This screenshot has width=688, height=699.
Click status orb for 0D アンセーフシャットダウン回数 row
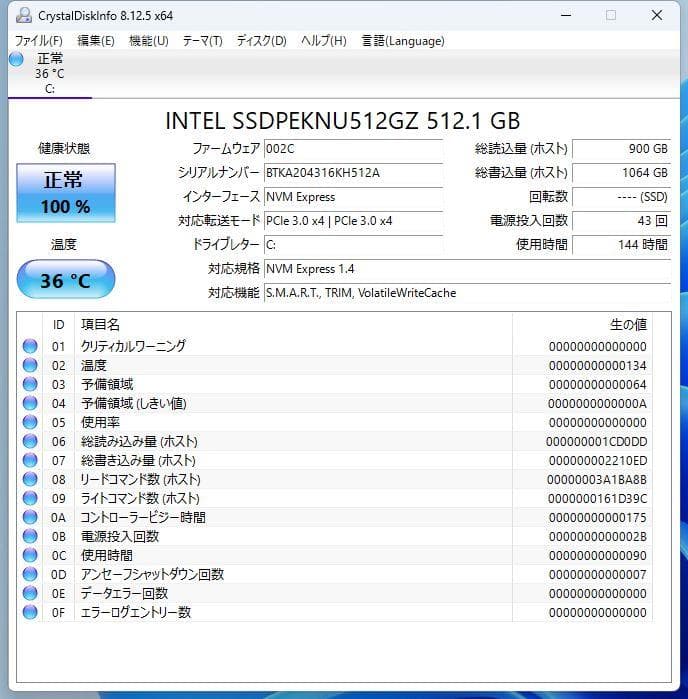click(x=30, y=574)
